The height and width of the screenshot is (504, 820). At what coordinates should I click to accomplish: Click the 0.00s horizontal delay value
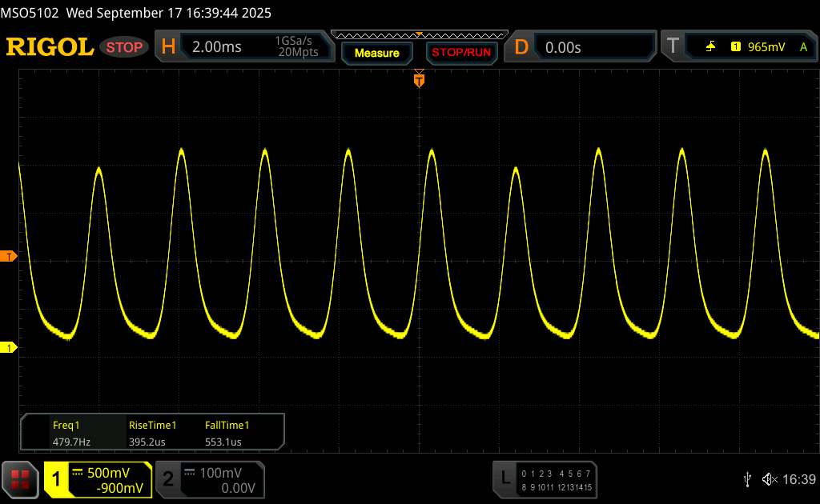pos(563,47)
